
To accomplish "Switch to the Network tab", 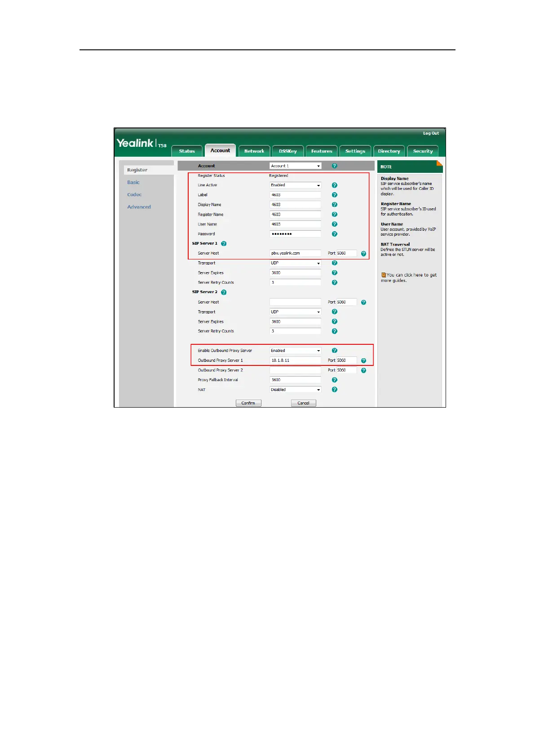I will (x=254, y=151).
